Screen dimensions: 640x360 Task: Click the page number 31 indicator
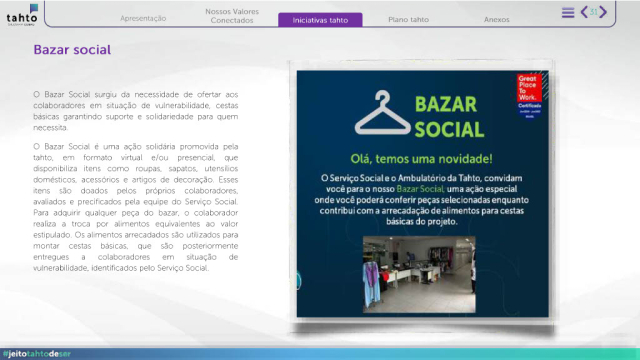click(x=593, y=12)
